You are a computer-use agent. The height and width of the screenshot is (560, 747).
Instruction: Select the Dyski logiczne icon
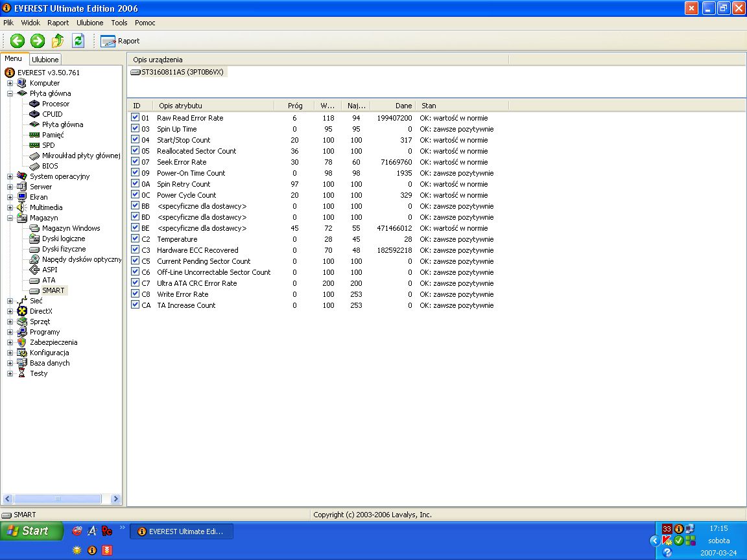34,239
